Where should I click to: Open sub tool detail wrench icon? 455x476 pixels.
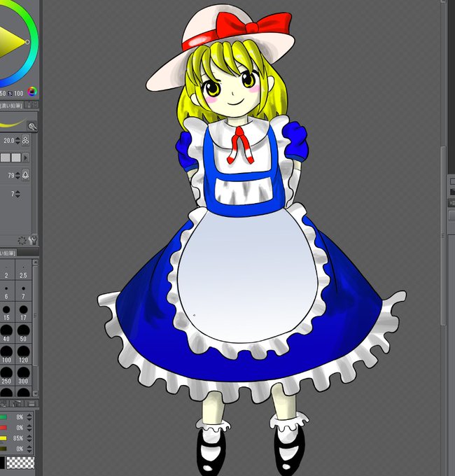pyautogui.click(x=33, y=240)
